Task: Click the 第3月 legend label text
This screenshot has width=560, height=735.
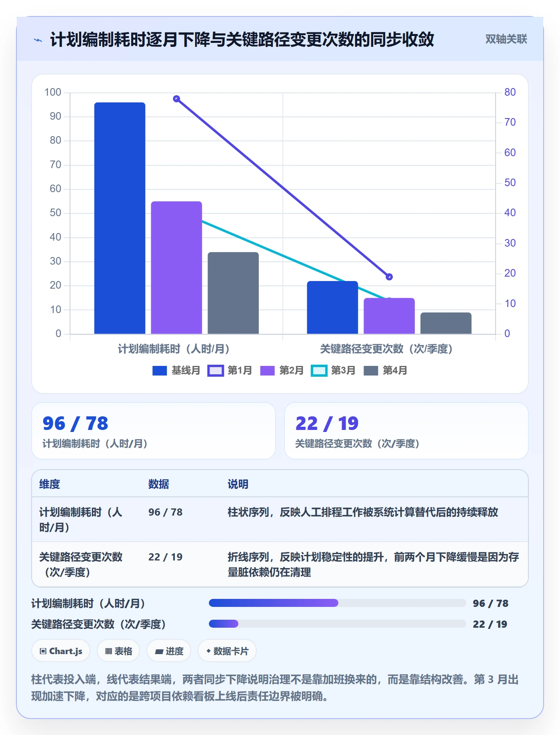Action: (x=343, y=370)
